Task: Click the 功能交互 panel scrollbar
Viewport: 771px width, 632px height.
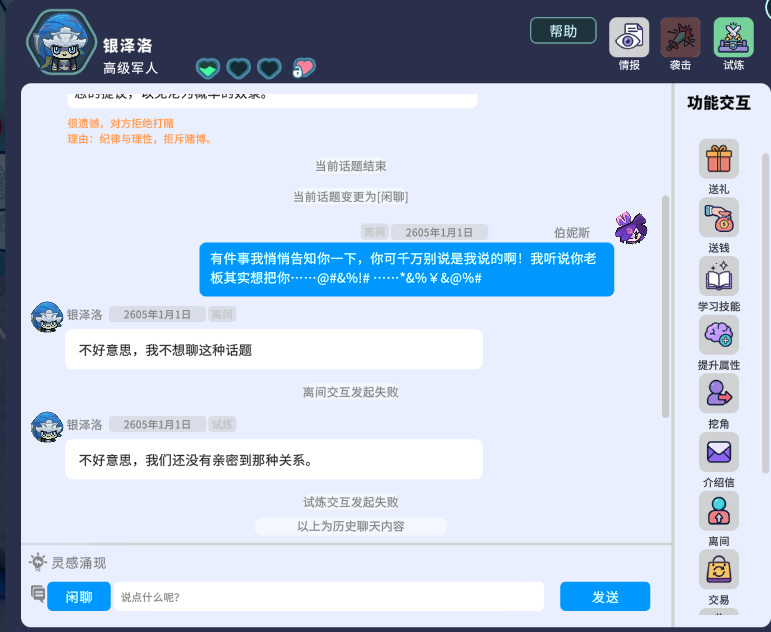Action: (x=765, y=313)
